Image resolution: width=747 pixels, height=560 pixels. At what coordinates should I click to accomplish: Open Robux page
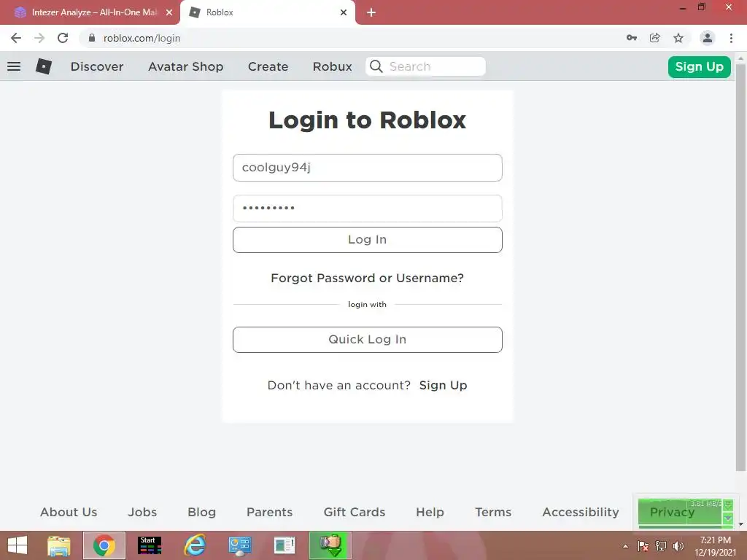click(x=333, y=66)
